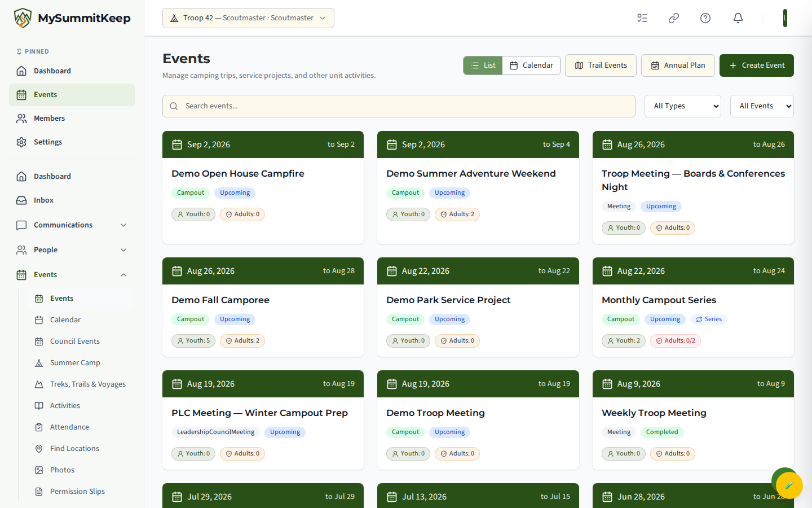This screenshot has width=812, height=508.
Task: Click the link icon in top bar
Action: pos(674,18)
